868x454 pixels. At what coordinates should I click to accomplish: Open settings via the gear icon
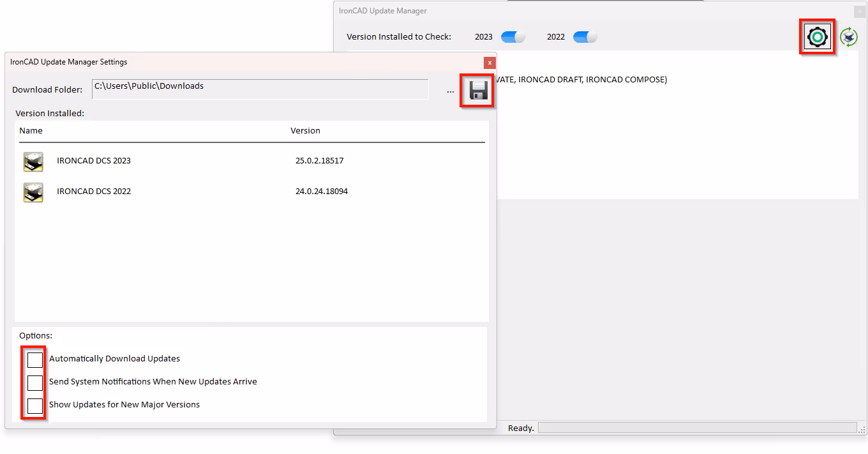pos(818,37)
